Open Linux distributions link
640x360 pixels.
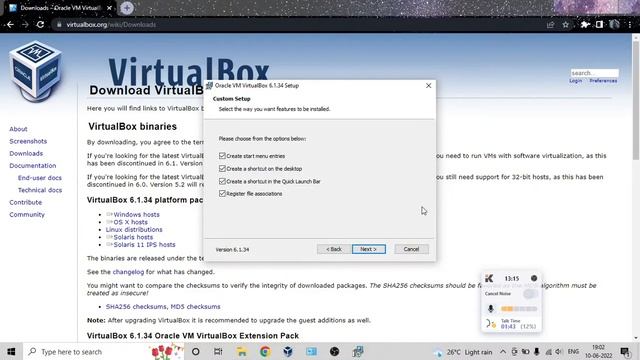click(x=134, y=229)
